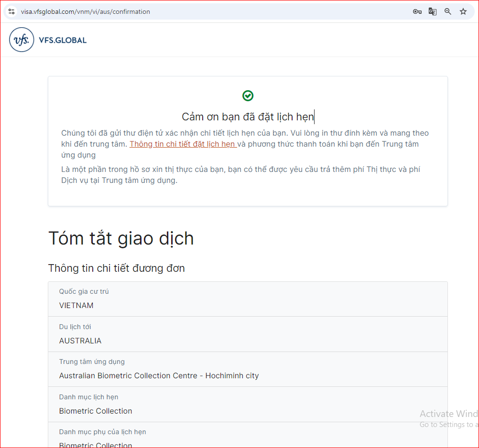Click the "Cảm ơn bạn đã đặt lịch hẹn" heading
This screenshot has height=448, width=479.
[248, 117]
